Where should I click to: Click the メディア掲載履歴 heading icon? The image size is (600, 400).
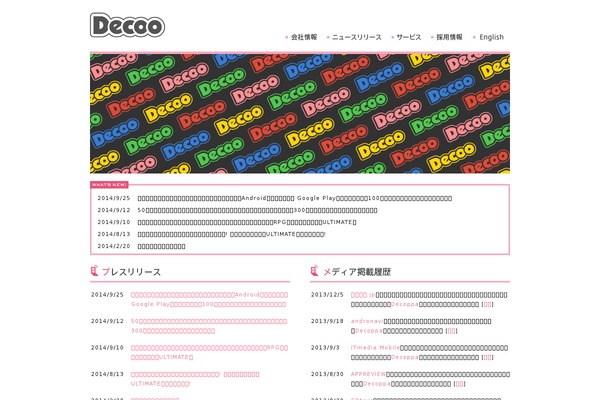pyautogui.click(x=315, y=271)
